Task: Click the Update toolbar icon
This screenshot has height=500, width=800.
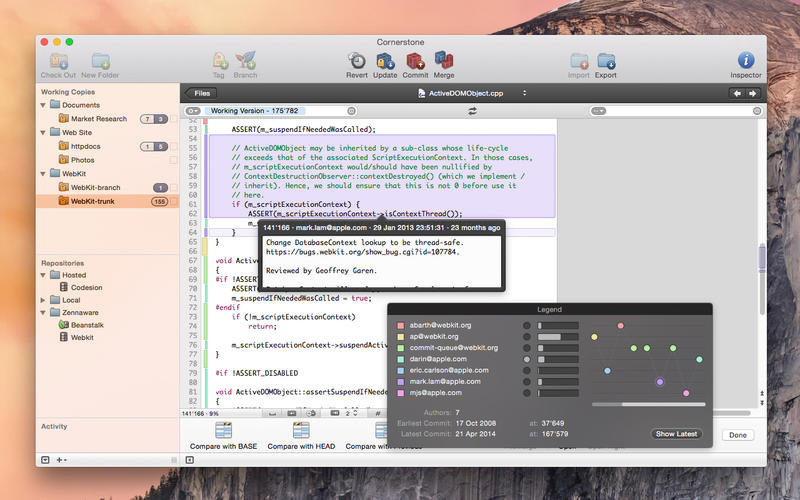Action: pos(385,61)
